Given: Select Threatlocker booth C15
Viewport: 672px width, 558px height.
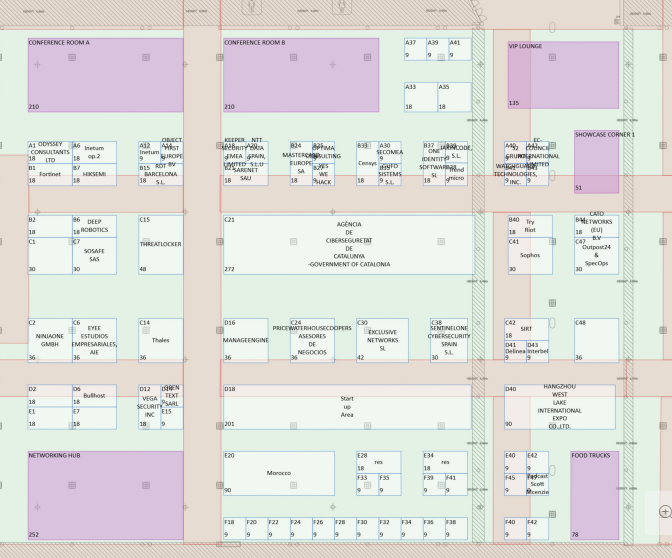Looking at the screenshot, I should click(161, 245).
